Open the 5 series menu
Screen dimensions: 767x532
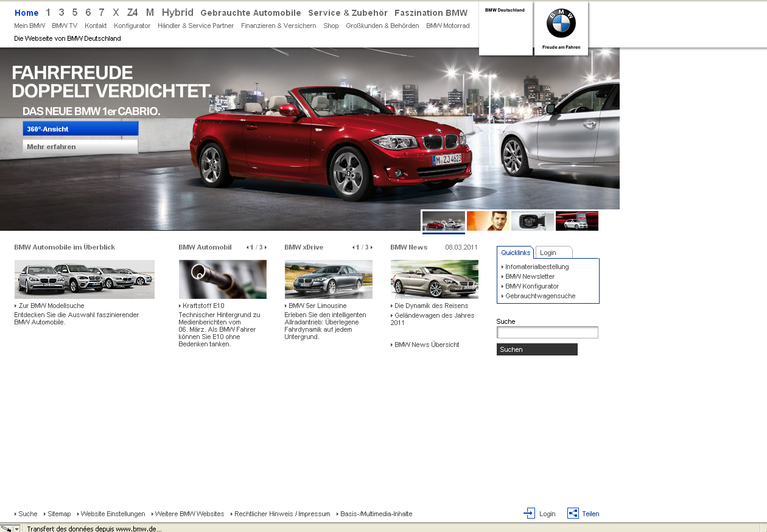[x=75, y=13]
